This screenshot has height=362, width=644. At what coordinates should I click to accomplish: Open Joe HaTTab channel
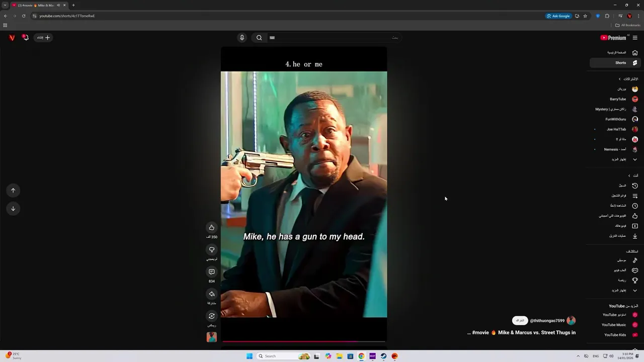(615, 129)
